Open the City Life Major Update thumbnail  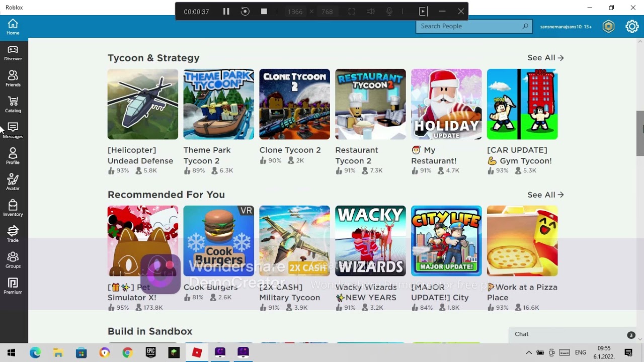(x=447, y=241)
